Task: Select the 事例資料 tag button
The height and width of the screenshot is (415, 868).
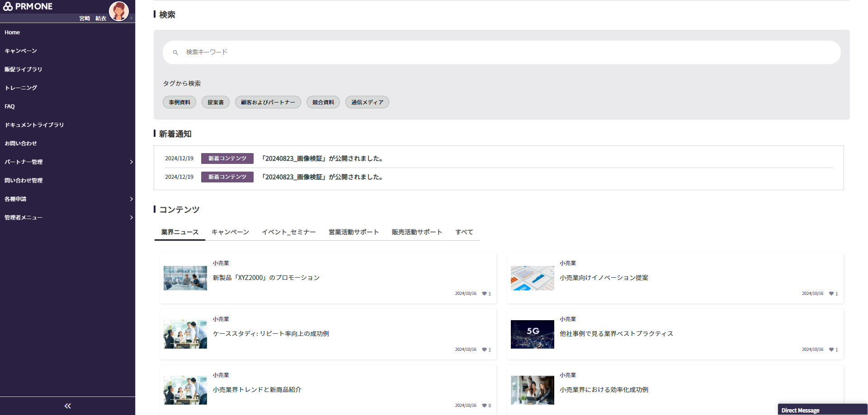Action: coord(179,102)
